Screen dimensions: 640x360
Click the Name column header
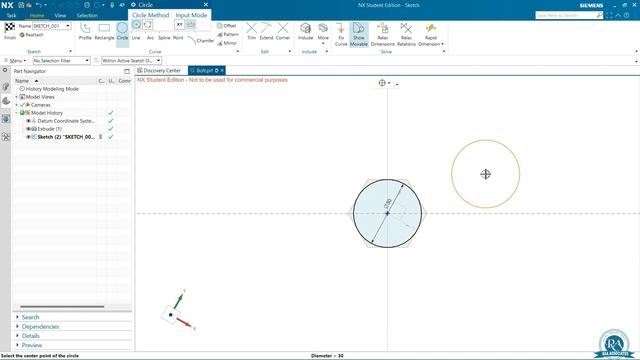(55, 81)
